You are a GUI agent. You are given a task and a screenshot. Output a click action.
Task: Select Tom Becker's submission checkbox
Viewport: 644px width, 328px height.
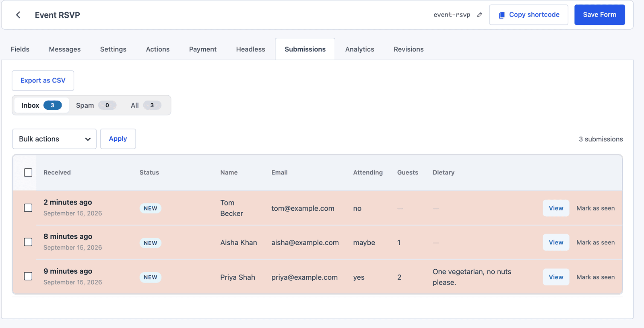pos(28,208)
